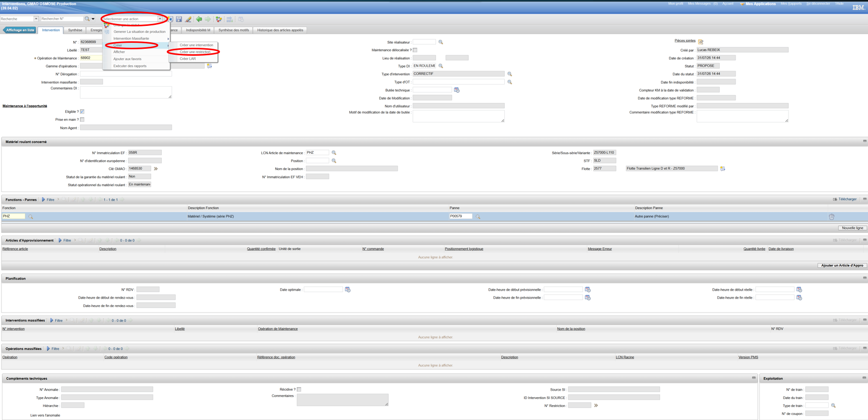The width and height of the screenshot is (868, 420).
Task: Click Ajouter un Article d'Appro button
Action: [842, 265]
